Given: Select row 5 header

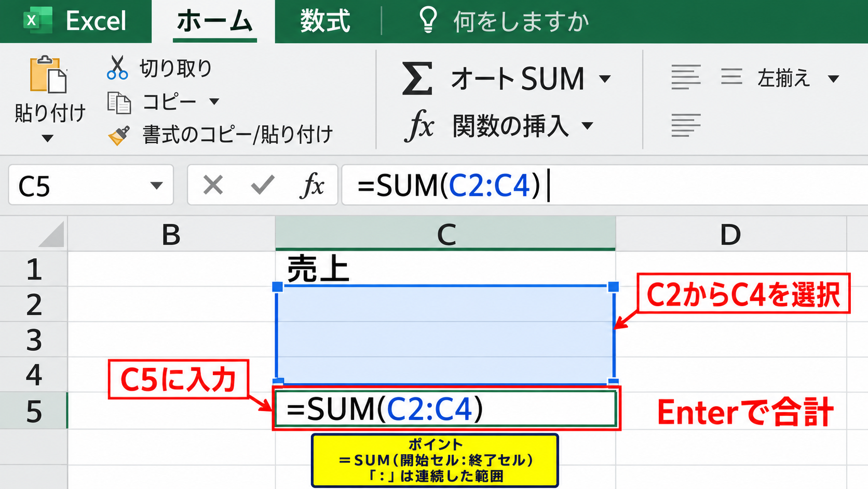Looking at the screenshot, I should click(x=34, y=411).
